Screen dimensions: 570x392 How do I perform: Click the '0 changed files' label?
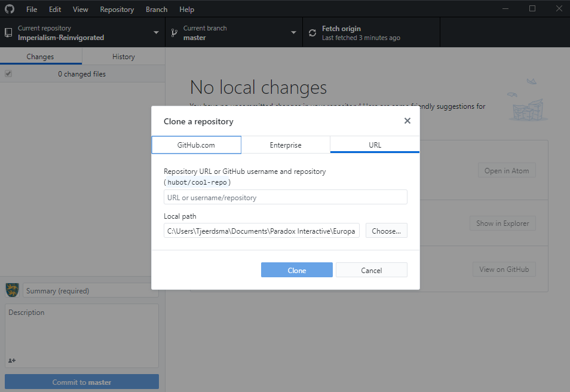point(82,74)
